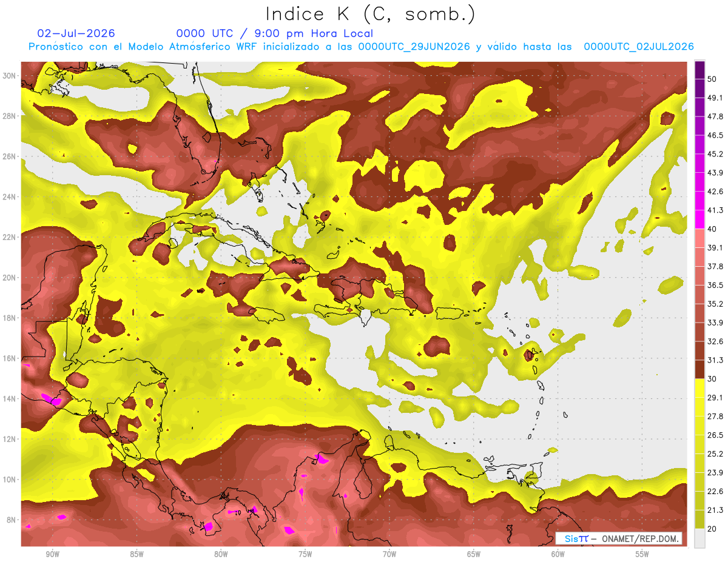Select the legend value 32.6
This screenshot has height=562, width=728.
coord(715,341)
